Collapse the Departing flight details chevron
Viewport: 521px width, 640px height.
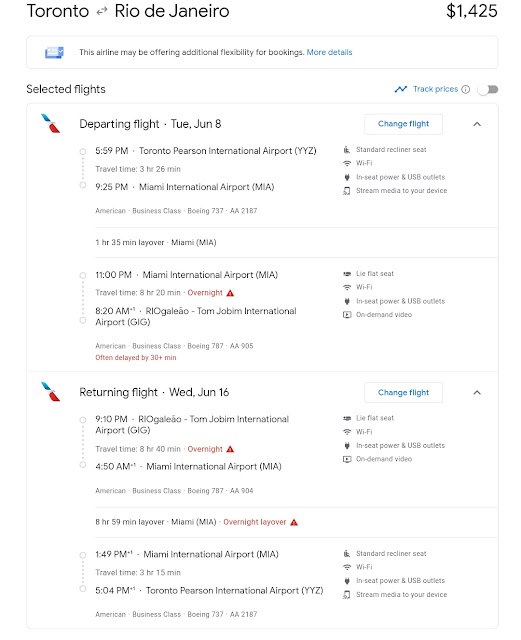click(477, 124)
